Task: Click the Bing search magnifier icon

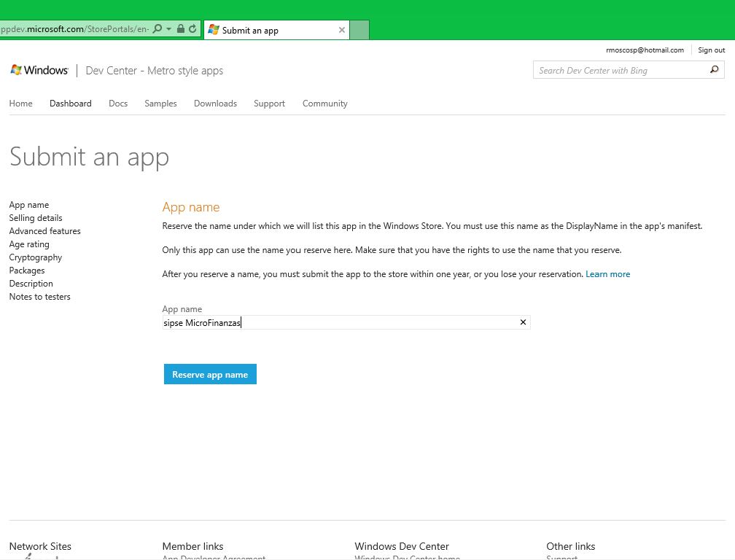Action: click(x=715, y=70)
